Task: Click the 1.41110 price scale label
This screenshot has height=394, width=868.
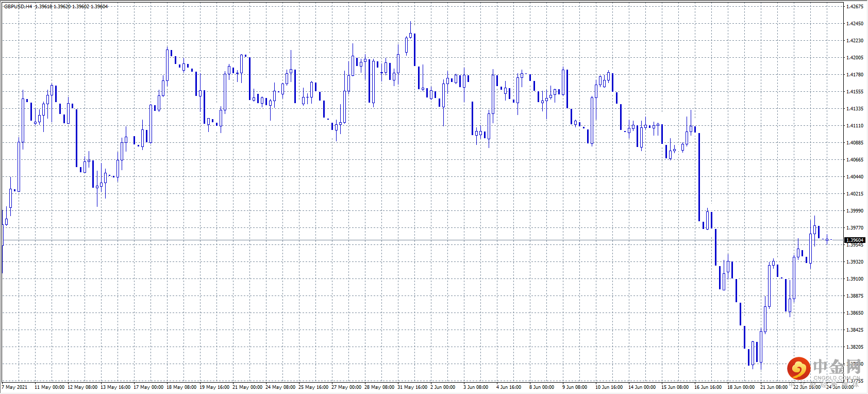Action: coord(855,126)
